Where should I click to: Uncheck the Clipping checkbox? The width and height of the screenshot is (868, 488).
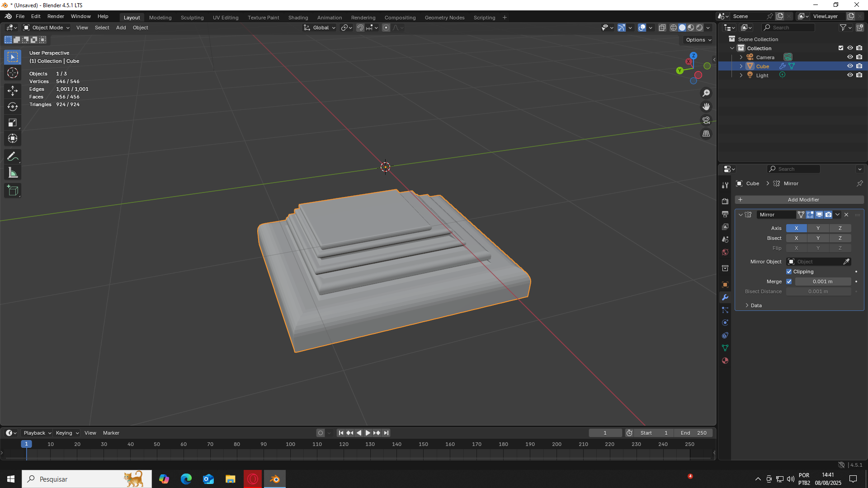click(x=789, y=272)
